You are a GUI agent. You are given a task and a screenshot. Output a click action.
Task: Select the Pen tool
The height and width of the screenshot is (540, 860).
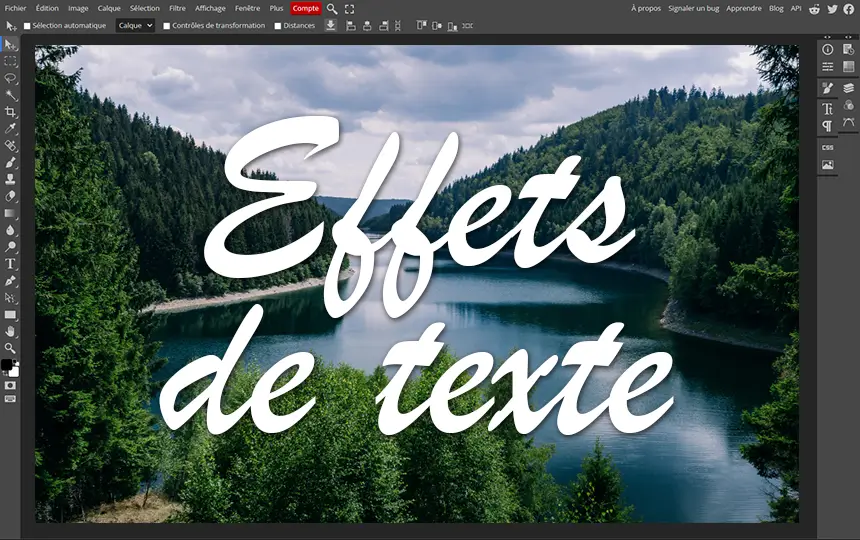tap(10, 281)
